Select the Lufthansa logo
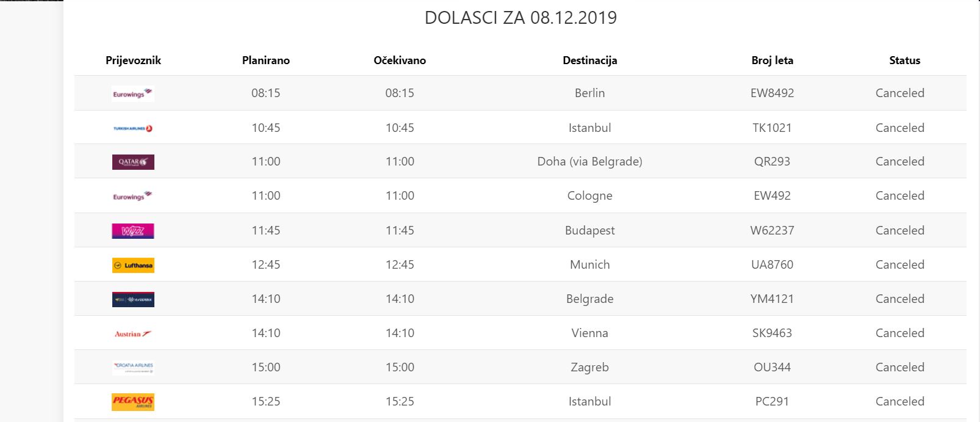 (133, 265)
